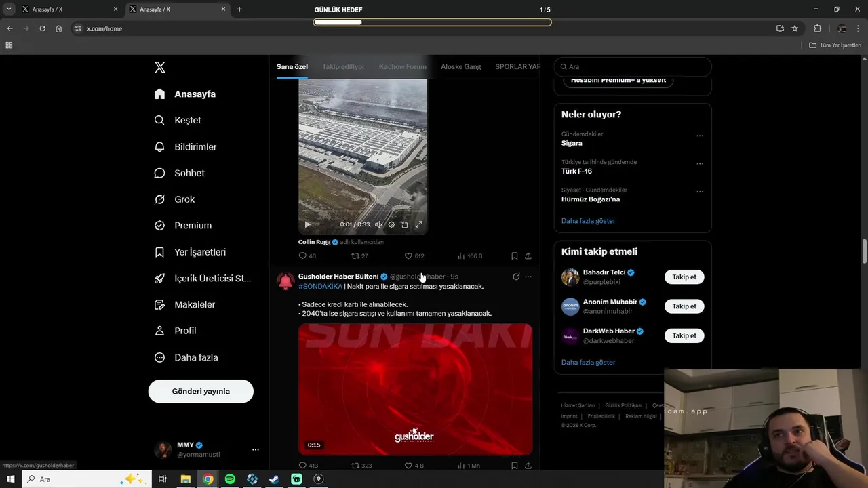Repost the Gusholder post
This screenshot has width=868, height=488.
[361, 466]
